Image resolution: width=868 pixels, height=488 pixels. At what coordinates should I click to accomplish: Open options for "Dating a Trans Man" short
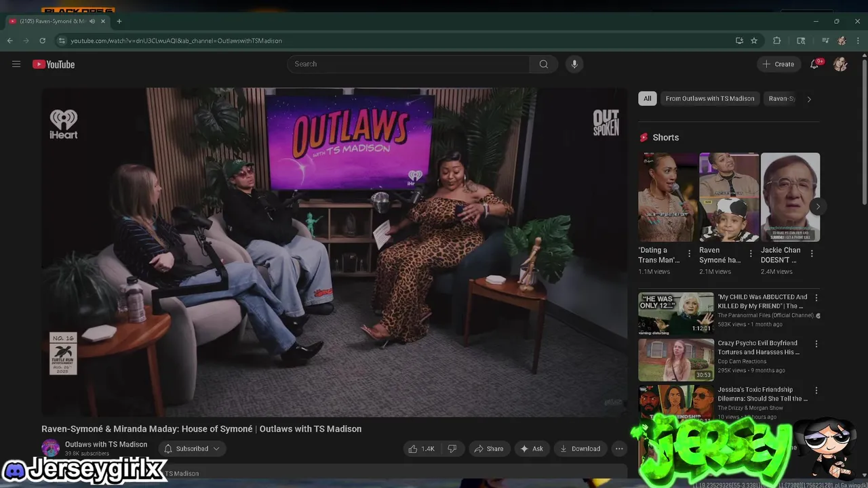coord(690,253)
